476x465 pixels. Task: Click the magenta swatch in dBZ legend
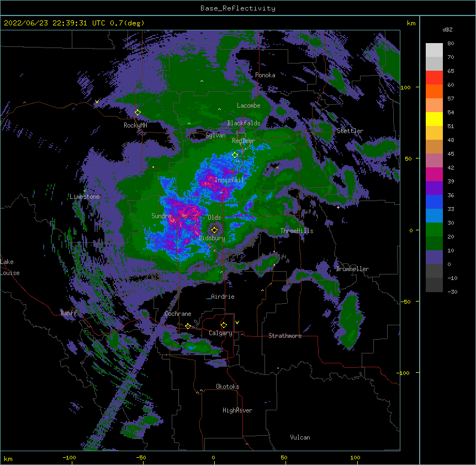[434, 175]
